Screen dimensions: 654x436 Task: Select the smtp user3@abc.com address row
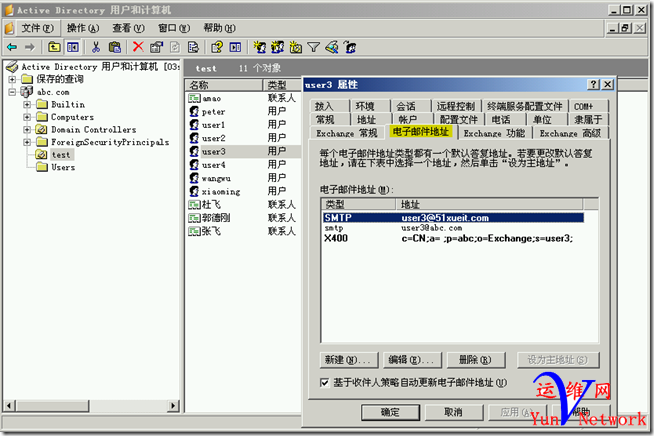[453, 228]
